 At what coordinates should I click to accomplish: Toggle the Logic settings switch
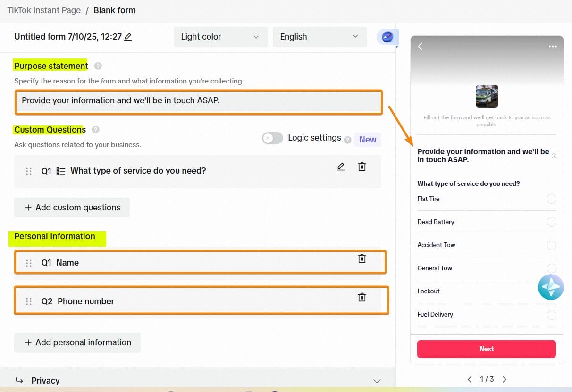pos(272,138)
